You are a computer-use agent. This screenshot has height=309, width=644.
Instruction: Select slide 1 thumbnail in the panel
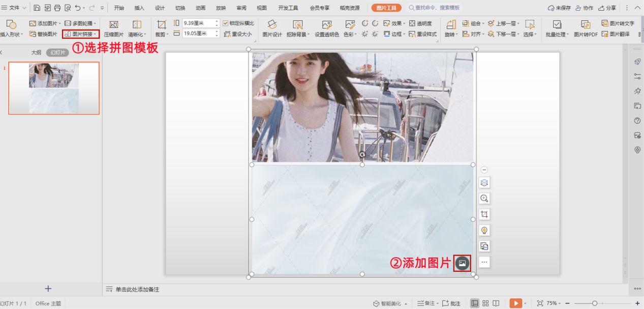tap(54, 89)
